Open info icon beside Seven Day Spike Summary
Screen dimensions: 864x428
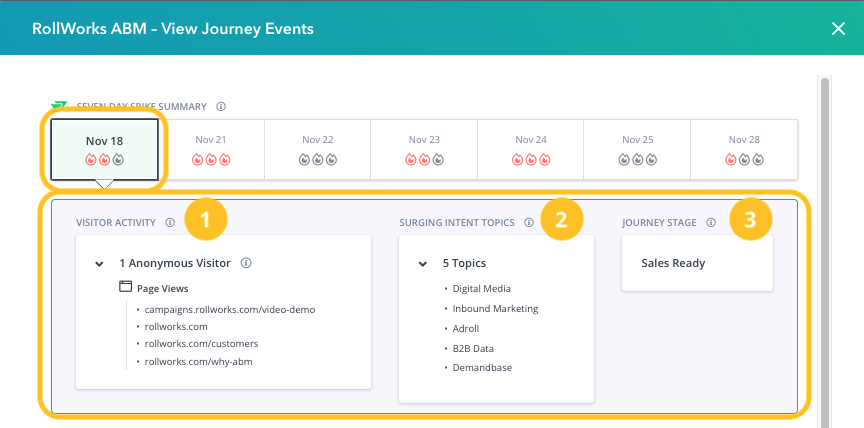pos(221,106)
